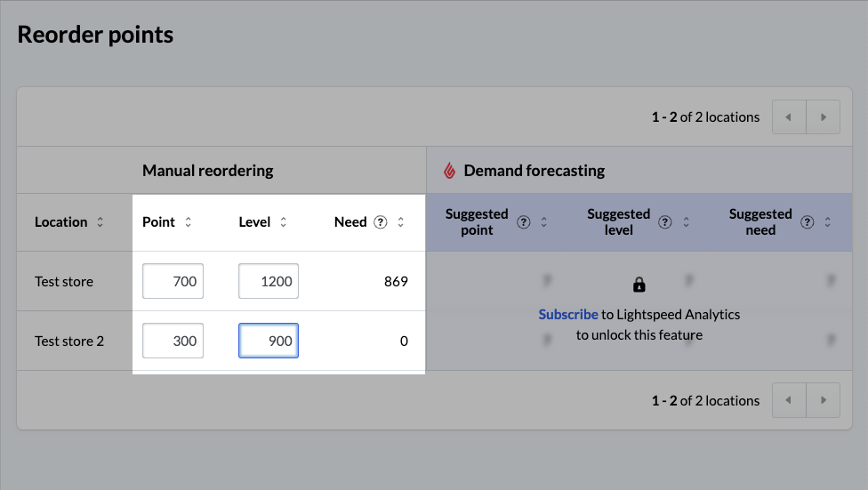
Task: Edit Test store reorder Point field
Action: click(x=173, y=281)
